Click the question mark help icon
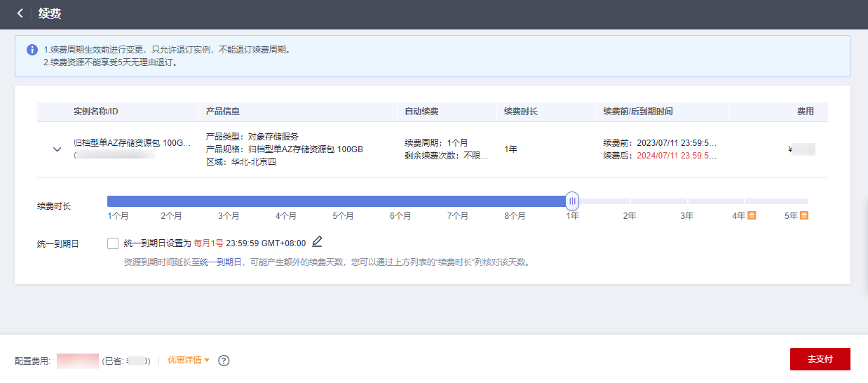The image size is (868, 383). point(224,361)
